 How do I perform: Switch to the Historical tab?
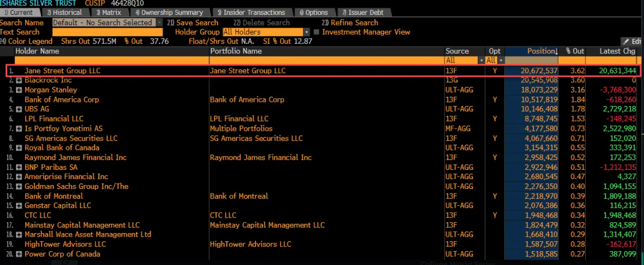coord(64,12)
